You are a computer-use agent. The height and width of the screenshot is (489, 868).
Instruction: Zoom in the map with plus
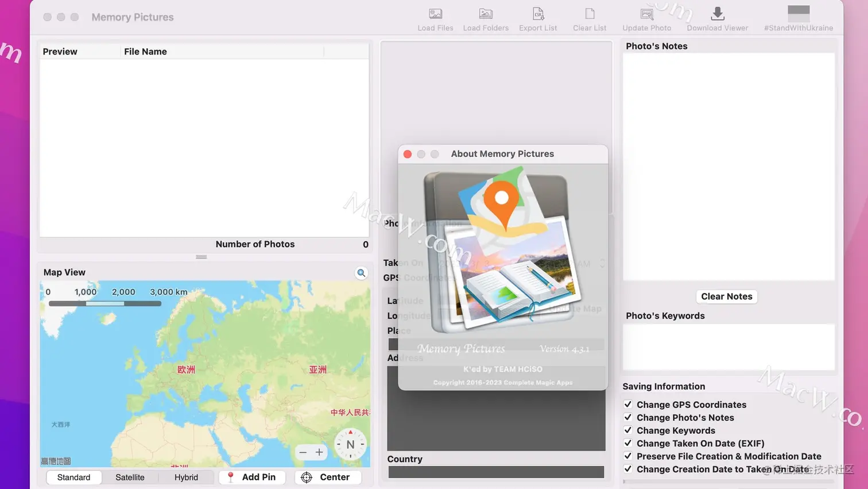click(319, 452)
